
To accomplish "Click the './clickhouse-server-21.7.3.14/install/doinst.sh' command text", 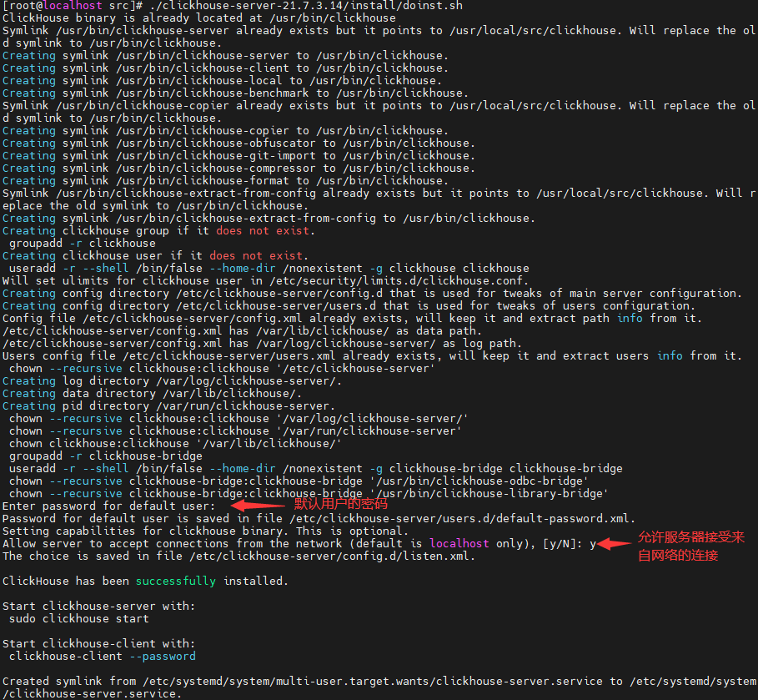I will click(305, 6).
